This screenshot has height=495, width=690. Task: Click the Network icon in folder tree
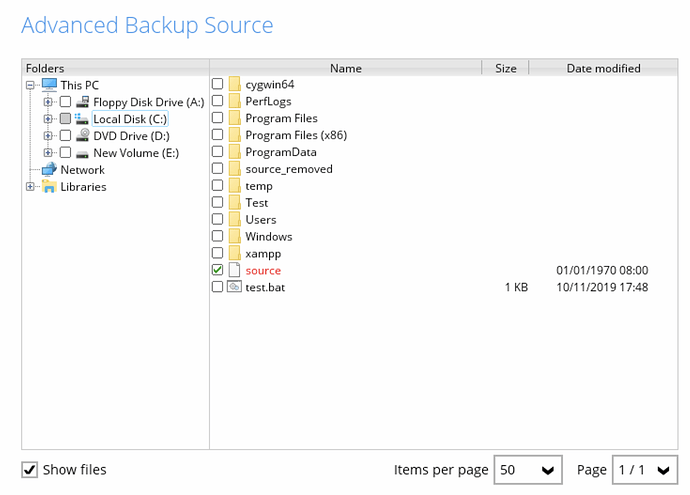pos(49,170)
